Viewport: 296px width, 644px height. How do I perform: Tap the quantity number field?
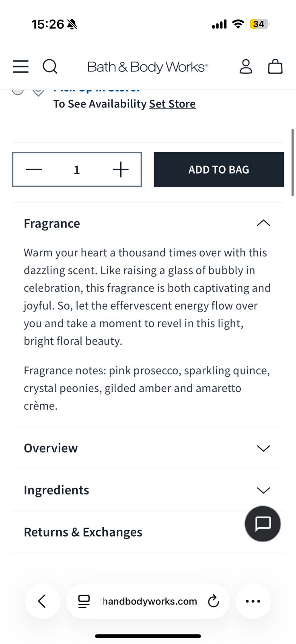77,169
